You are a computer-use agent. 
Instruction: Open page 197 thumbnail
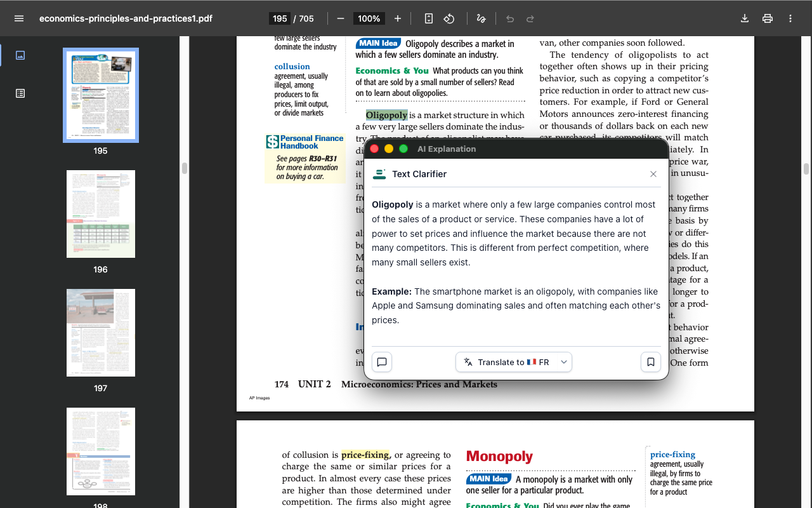(x=101, y=333)
